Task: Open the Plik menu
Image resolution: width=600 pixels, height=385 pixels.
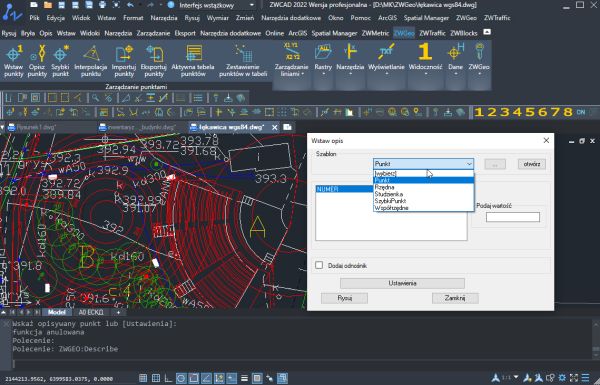Action: (x=34, y=18)
